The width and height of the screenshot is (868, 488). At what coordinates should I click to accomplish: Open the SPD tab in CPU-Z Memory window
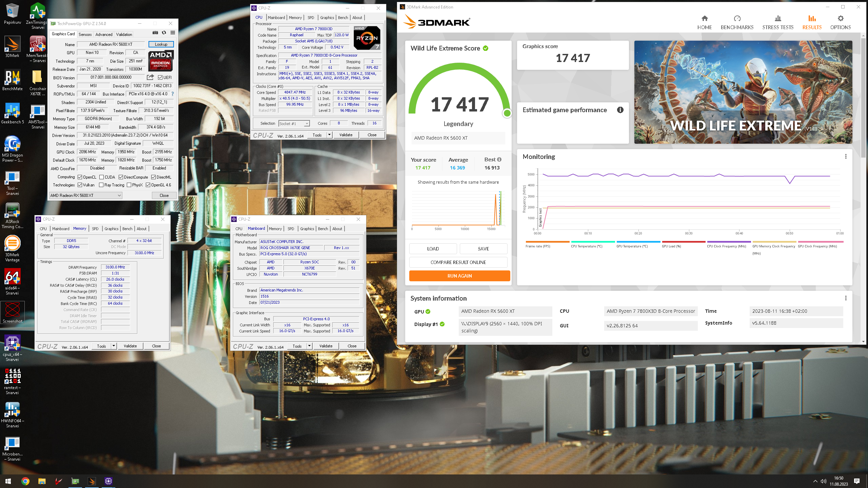click(x=95, y=229)
